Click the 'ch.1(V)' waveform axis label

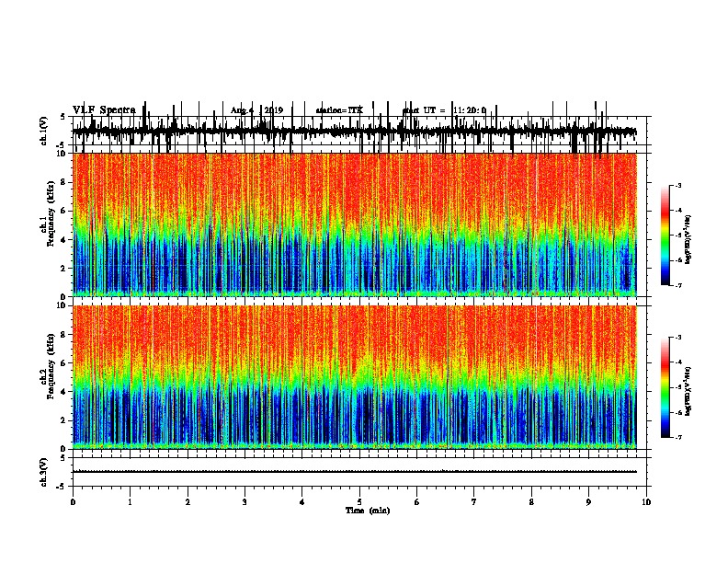[x=43, y=131]
